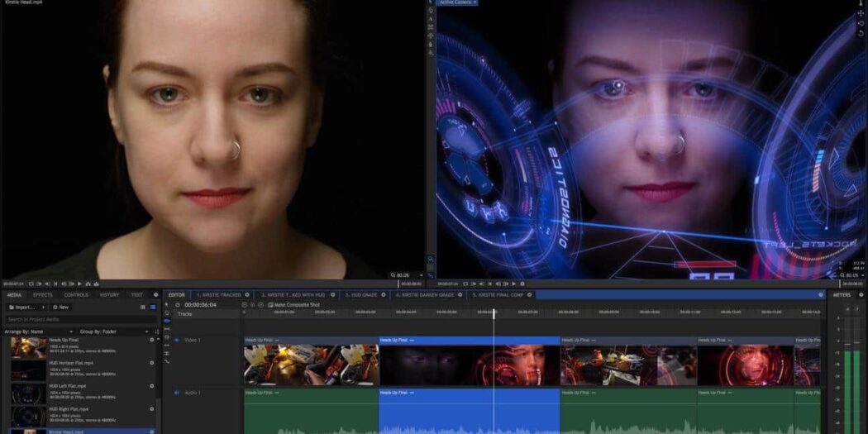
Task: Open the Active Camera dropdown
Action: pyautogui.click(x=458, y=2)
